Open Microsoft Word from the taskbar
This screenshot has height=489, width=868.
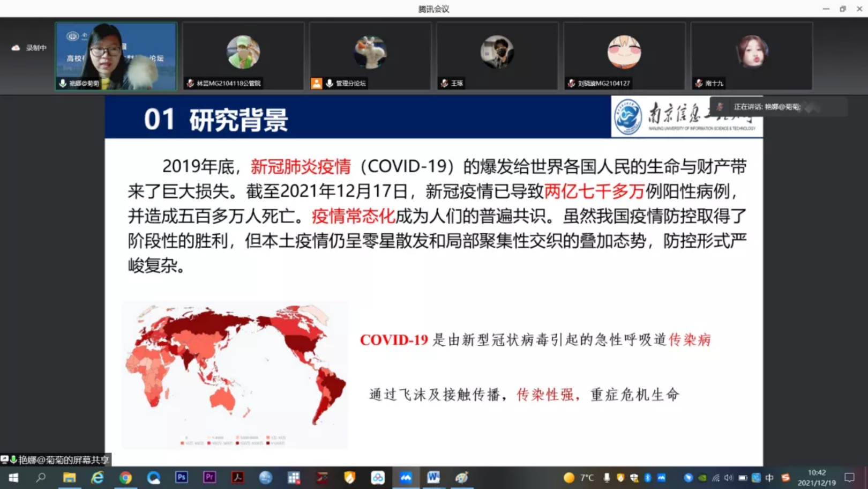(433, 477)
